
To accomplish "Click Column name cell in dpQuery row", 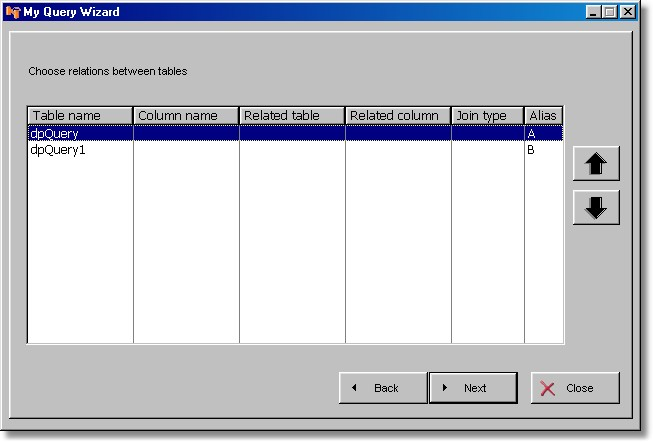I will 186,133.
